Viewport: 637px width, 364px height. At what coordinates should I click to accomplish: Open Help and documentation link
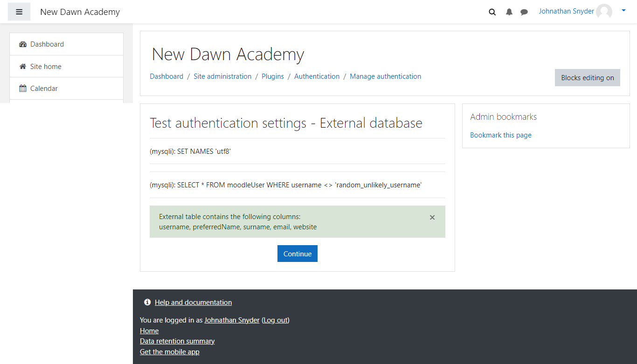[x=193, y=302]
